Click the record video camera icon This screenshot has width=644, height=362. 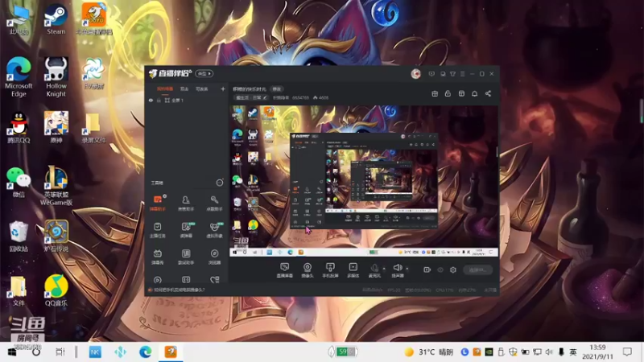427,269
